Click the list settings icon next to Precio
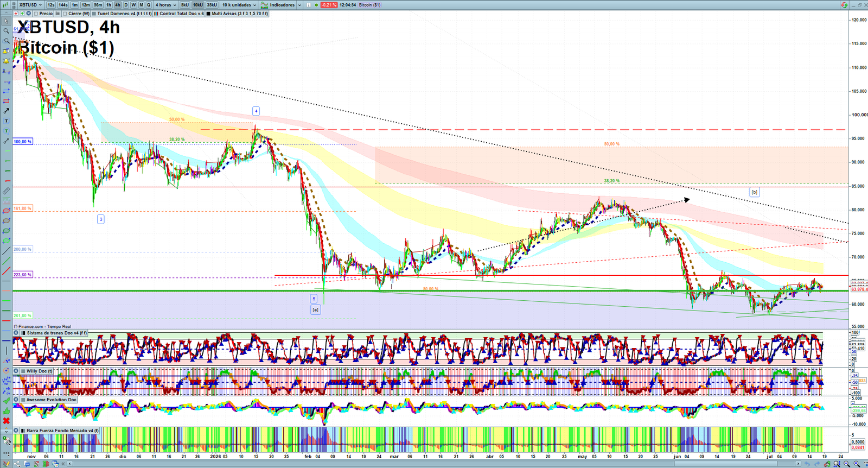868x468 pixels. [x=58, y=13]
